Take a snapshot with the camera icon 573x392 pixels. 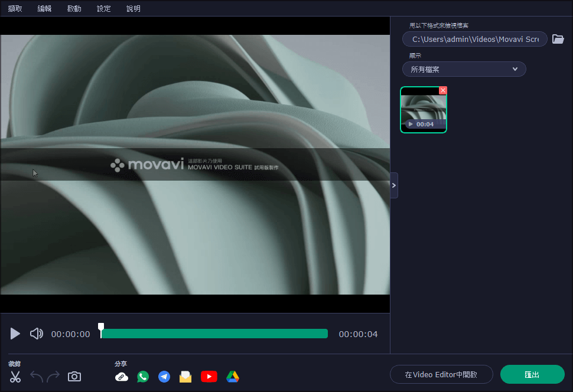coord(74,377)
